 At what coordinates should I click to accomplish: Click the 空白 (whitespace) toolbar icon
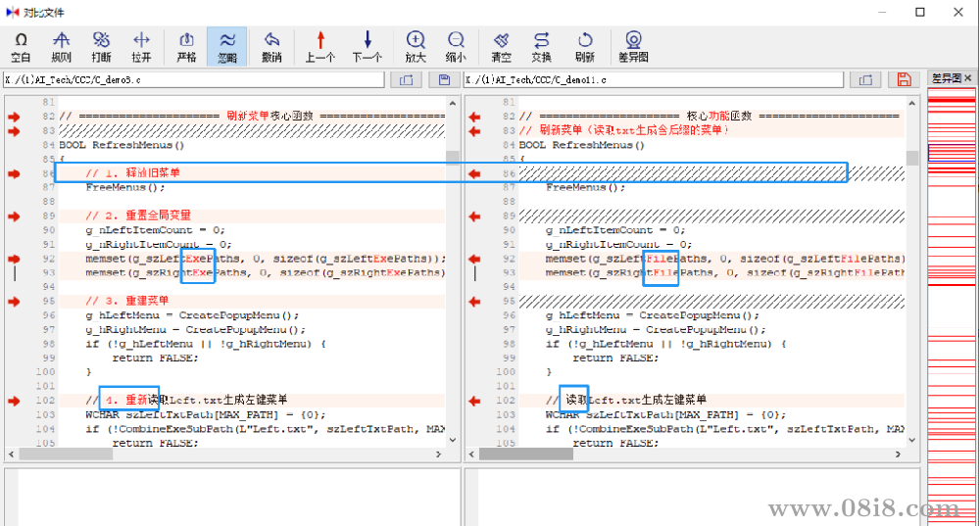(x=21, y=46)
